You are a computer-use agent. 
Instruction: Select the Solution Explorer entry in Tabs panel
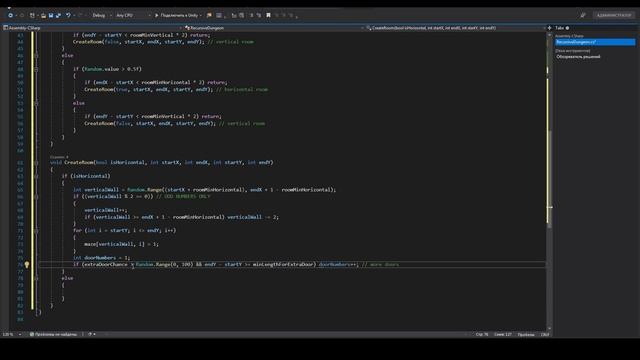(578, 57)
